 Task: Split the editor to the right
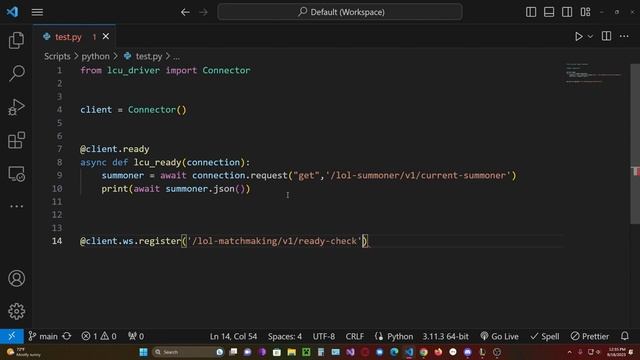(607, 36)
